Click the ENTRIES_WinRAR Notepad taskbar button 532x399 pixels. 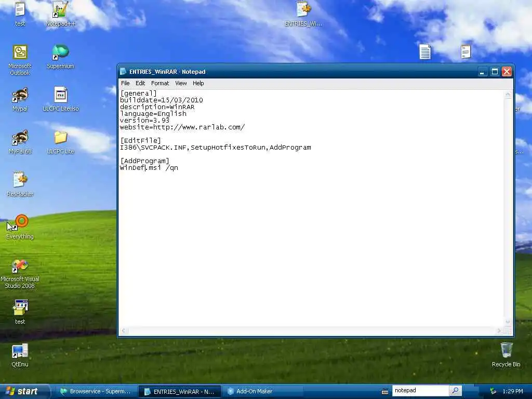[x=180, y=392]
